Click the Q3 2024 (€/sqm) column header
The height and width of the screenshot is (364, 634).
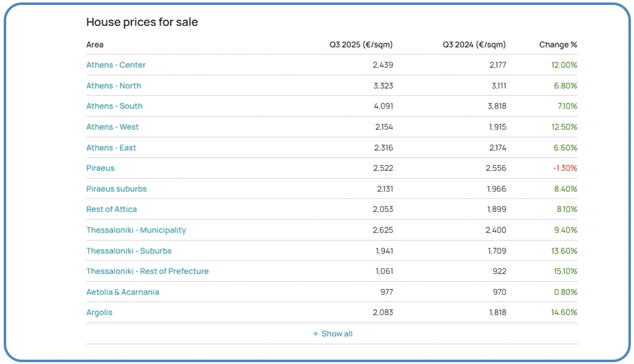tap(474, 44)
